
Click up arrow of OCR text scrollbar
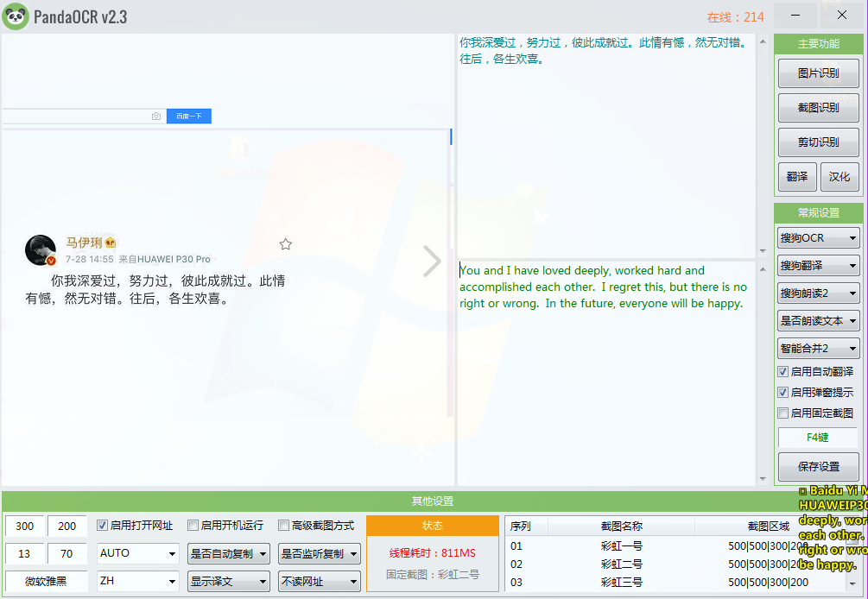click(763, 41)
